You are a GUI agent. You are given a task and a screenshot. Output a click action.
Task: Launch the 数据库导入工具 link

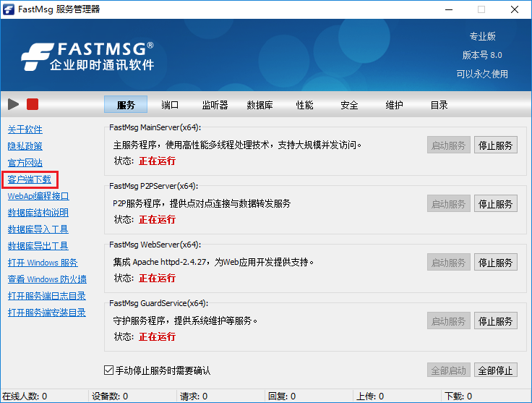tap(38, 229)
